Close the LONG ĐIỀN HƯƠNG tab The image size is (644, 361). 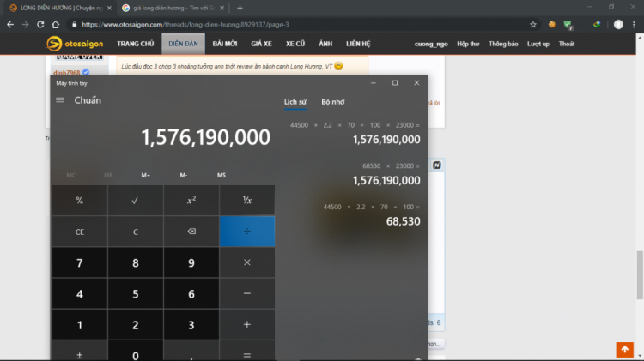click(109, 8)
